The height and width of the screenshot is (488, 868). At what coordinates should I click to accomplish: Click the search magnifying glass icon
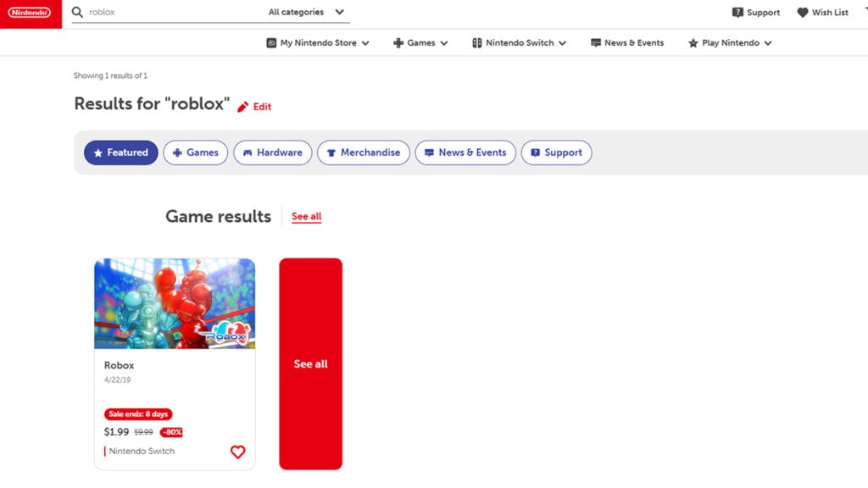(x=76, y=12)
